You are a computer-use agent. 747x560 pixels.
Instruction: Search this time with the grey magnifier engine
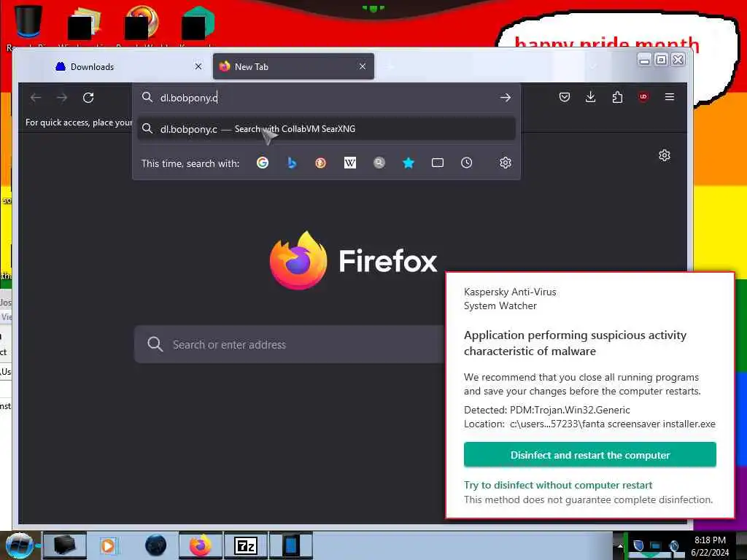[x=379, y=163]
